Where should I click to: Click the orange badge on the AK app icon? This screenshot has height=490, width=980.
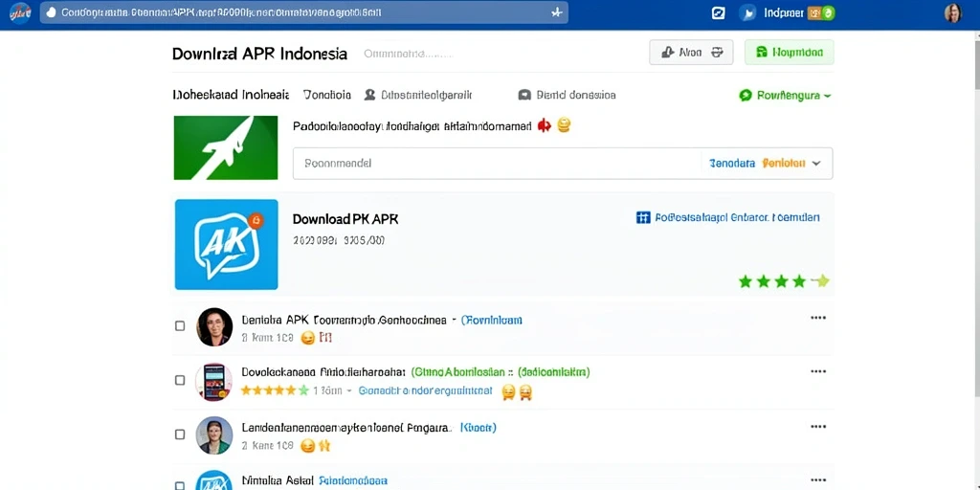point(255,220)
